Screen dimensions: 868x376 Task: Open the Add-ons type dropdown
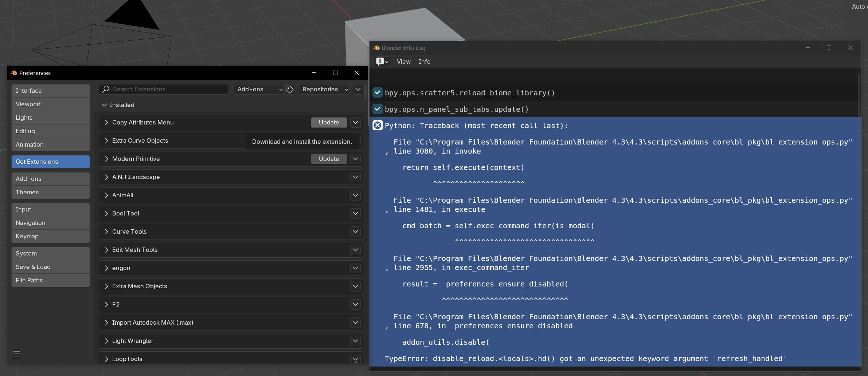coord(258,89)
